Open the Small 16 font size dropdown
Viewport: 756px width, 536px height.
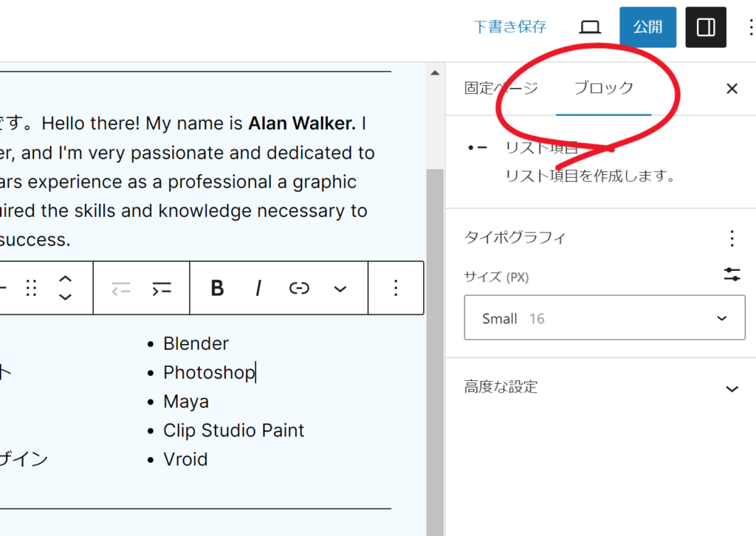coord(604,318)
